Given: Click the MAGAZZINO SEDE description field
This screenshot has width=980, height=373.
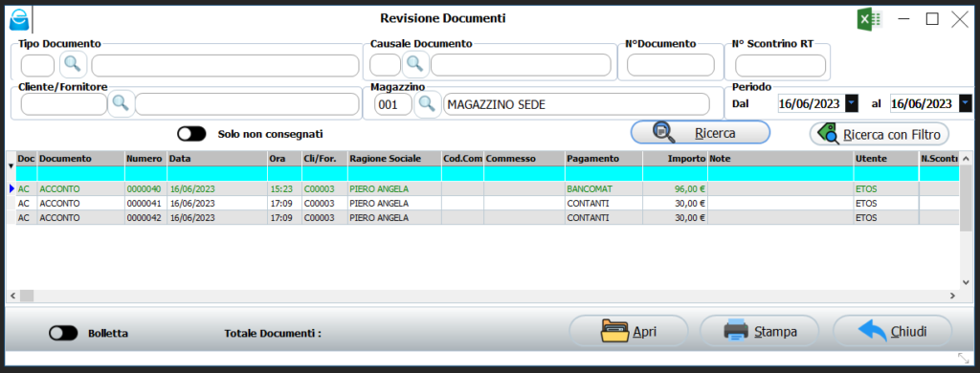Looking at the screenshot, I should [x=576, y=104].
